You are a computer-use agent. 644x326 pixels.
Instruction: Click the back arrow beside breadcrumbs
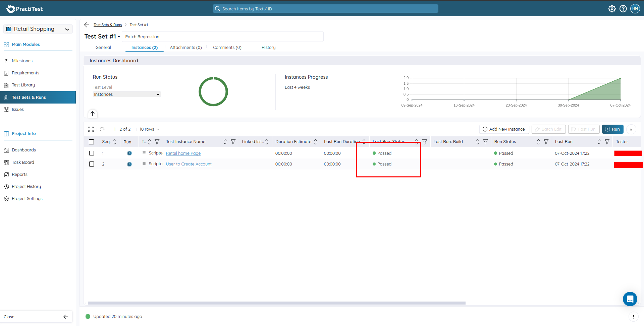(87, 25)
